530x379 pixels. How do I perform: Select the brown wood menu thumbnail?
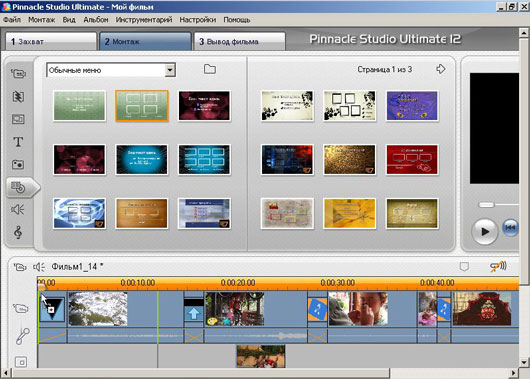(x=142, y=214)
